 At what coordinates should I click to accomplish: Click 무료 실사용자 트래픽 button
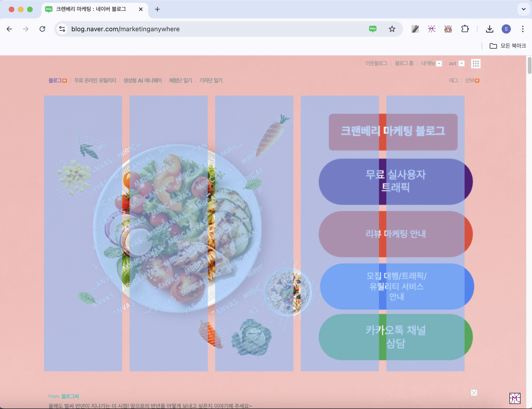coord(395,182)
